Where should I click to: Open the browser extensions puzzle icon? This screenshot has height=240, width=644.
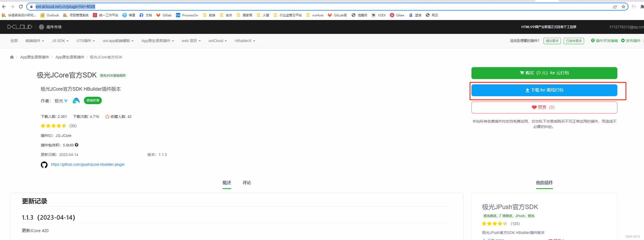tap(642, 7)
